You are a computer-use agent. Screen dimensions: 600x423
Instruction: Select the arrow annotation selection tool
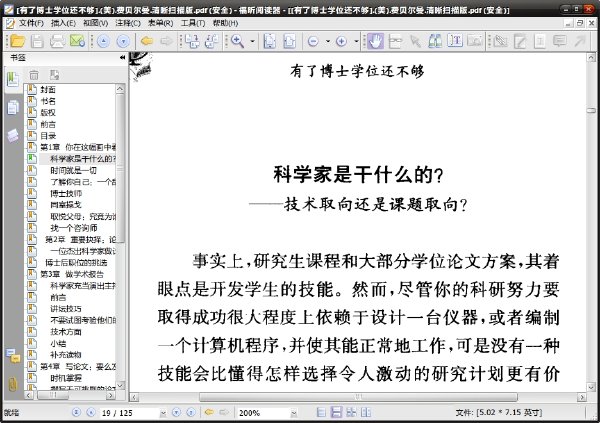pos(416,41)
